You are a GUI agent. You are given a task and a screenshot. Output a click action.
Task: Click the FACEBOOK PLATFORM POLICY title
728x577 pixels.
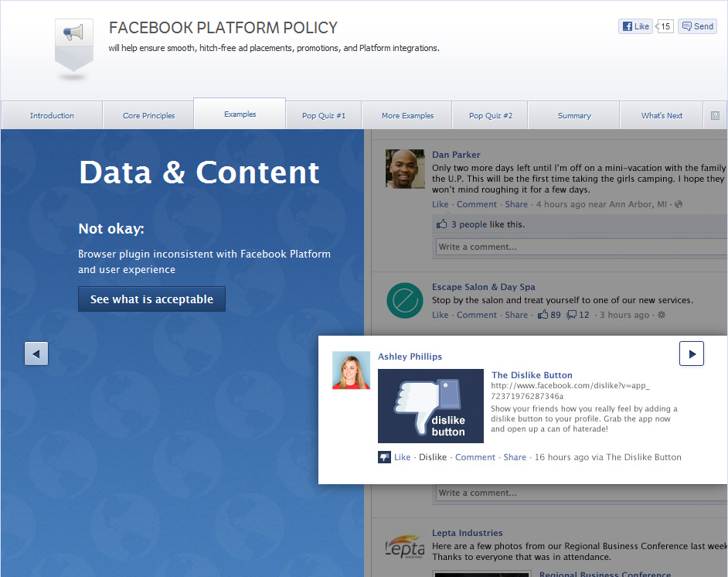(223, 28)
